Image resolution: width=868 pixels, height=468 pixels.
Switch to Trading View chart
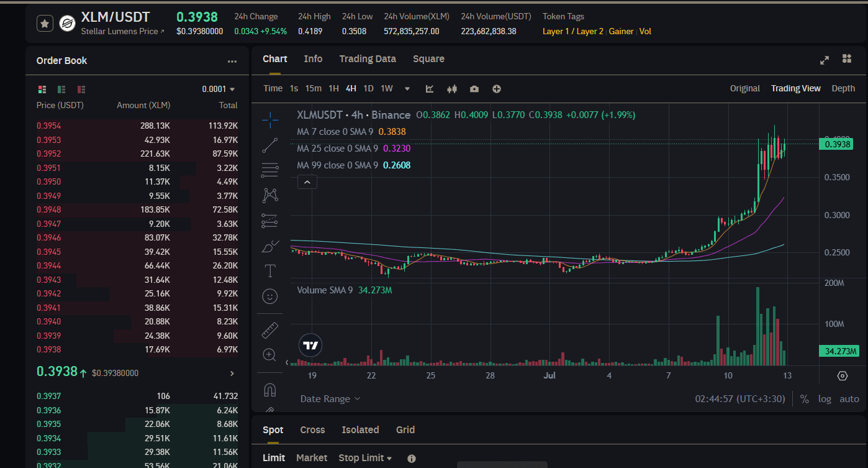click(796, 88)
